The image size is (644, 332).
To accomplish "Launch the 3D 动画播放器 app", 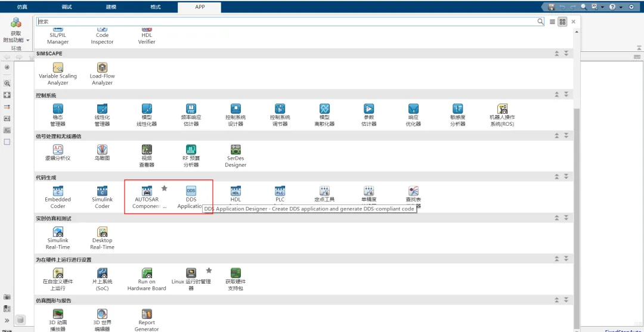I will click(x=58, y=319).
